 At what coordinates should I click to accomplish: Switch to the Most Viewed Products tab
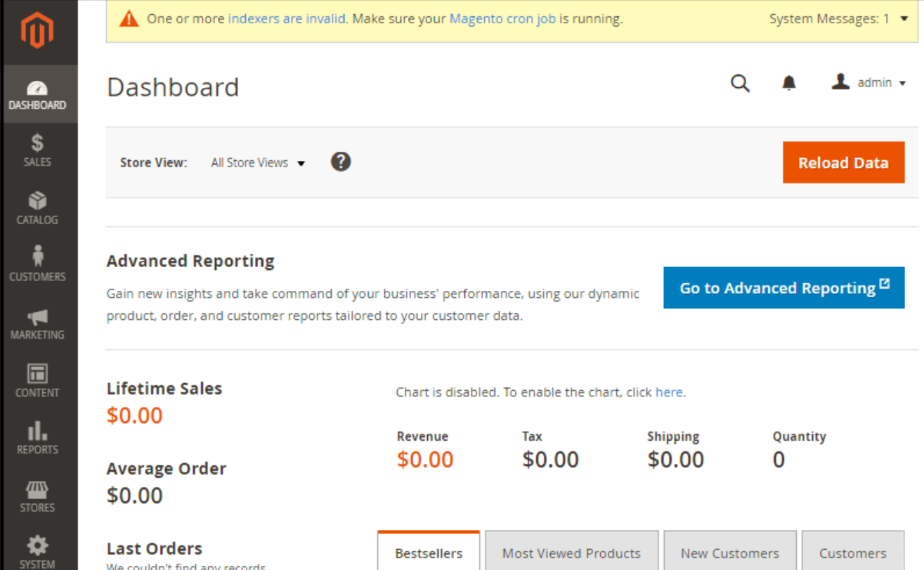point(571,552)
